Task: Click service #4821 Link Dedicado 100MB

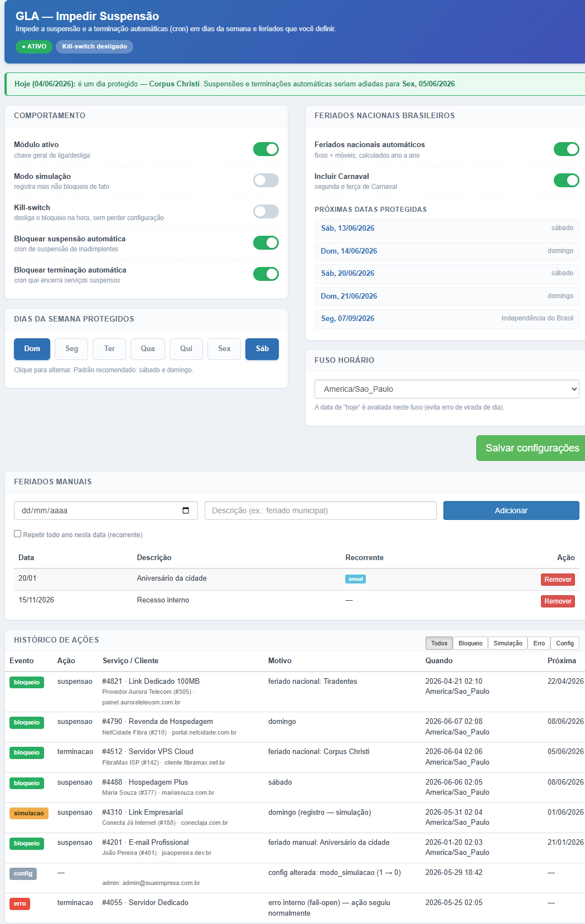Action: (151, 681)
